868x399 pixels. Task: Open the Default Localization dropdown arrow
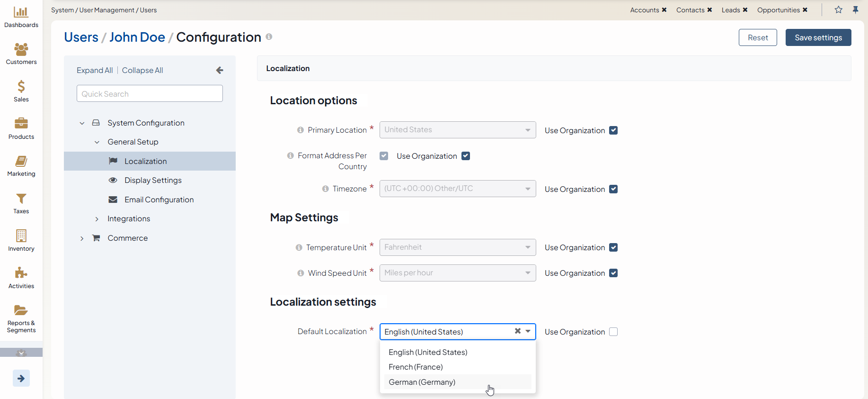(x=528, y=331)
